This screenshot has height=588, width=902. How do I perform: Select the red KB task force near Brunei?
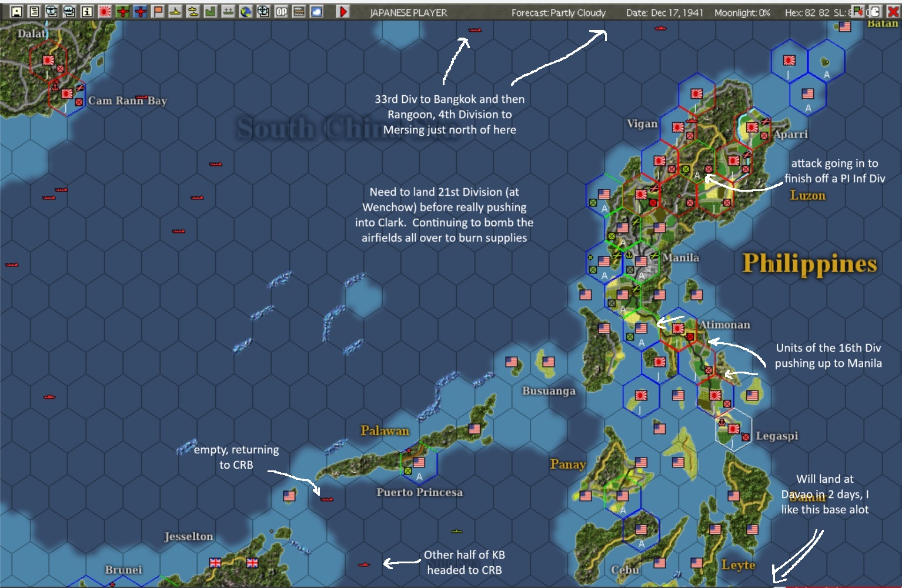(364, 564)
